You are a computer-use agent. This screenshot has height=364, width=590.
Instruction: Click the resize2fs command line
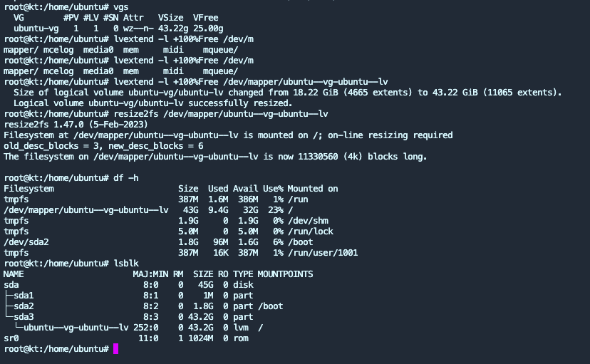point(166,114)
